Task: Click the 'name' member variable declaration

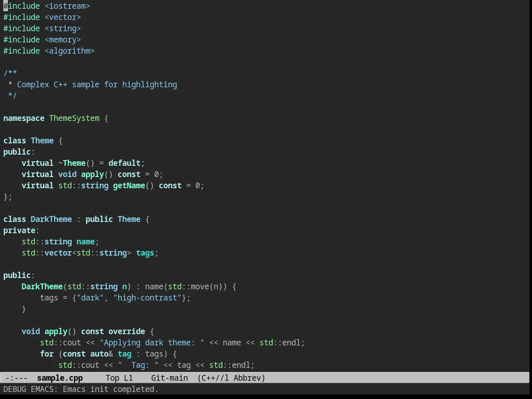Action: tap(86, 241)
